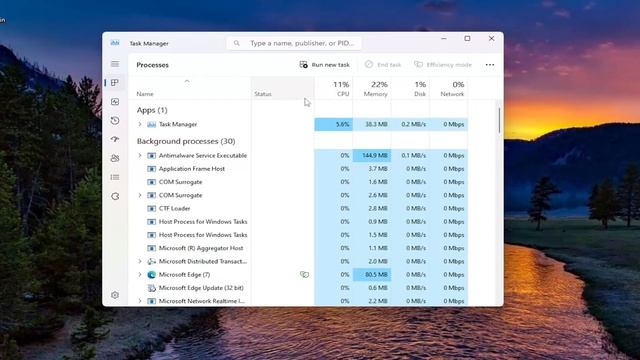The image size is (640, 360).
Task: Maximize the Task Manager window
Action: (x=467, y=38)
